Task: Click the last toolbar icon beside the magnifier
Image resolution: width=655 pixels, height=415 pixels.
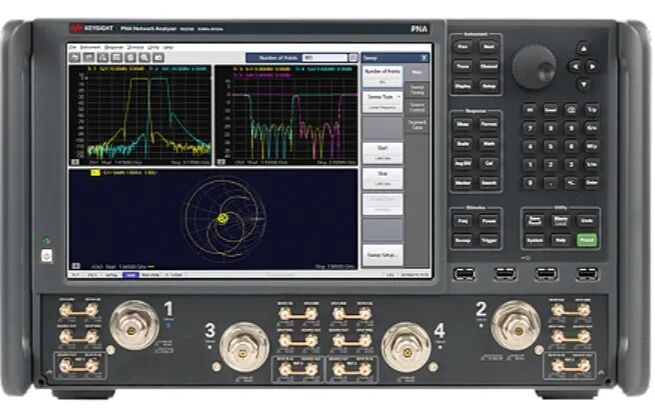Action: coord(158,58)
